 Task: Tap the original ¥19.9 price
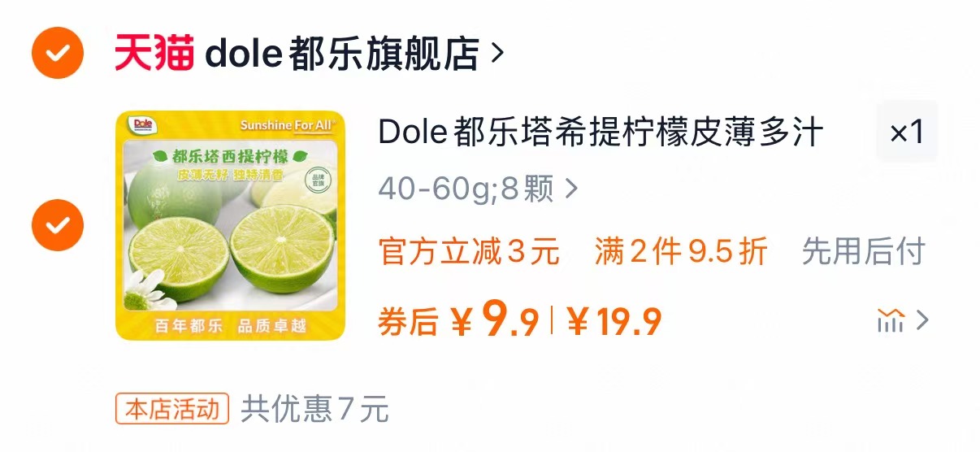pos(614,322)
